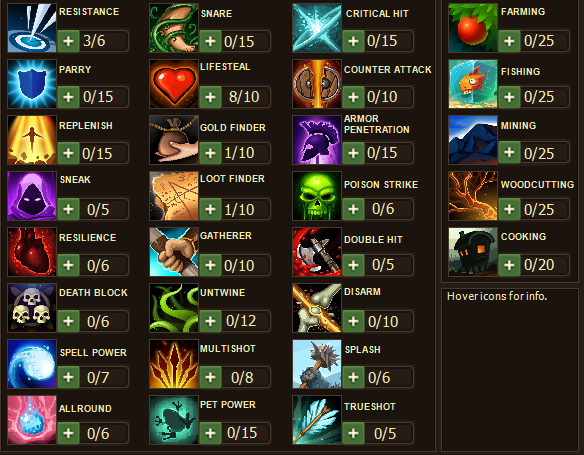
Task: Add a point to Spell Power
Action: [69, 377]
